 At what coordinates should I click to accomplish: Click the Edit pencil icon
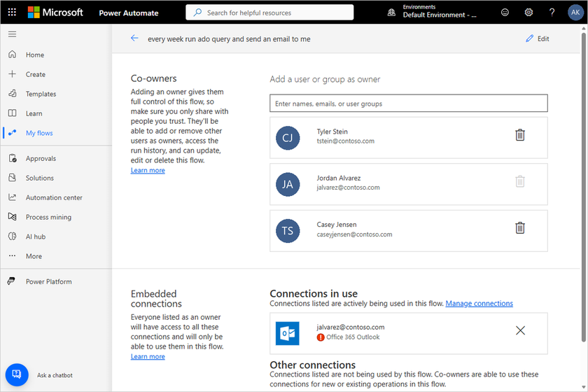529,38
